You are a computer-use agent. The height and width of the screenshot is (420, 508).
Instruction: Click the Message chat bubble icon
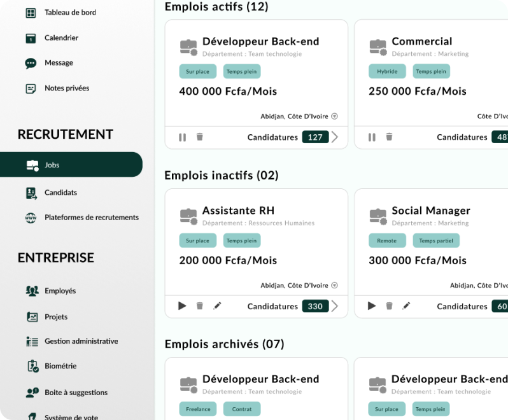point(31,63)
